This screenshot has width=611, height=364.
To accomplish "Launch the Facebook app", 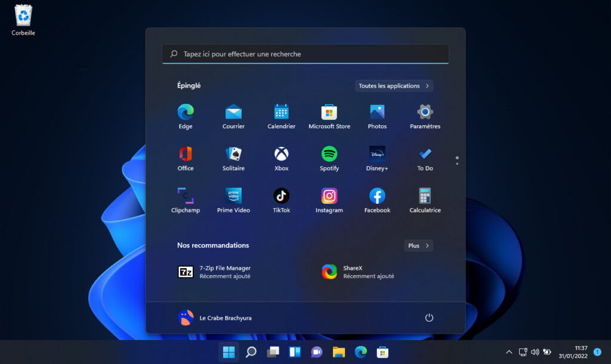I will coord(377,200).
